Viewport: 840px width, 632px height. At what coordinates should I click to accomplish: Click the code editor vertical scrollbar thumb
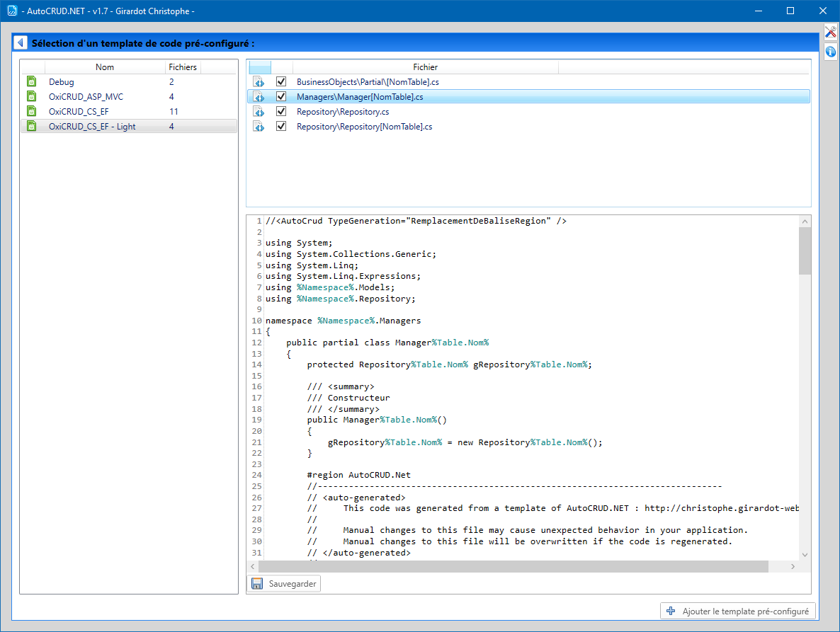(805, 251)
